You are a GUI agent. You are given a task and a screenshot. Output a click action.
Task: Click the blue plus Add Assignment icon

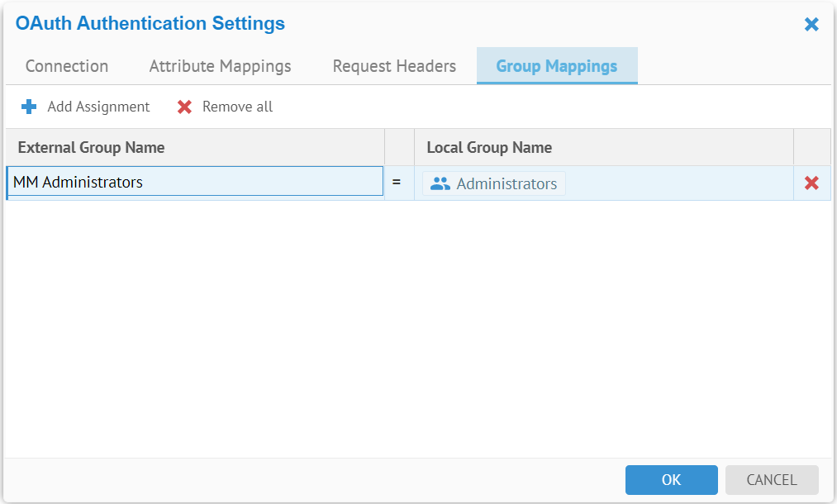coord(29,107)
